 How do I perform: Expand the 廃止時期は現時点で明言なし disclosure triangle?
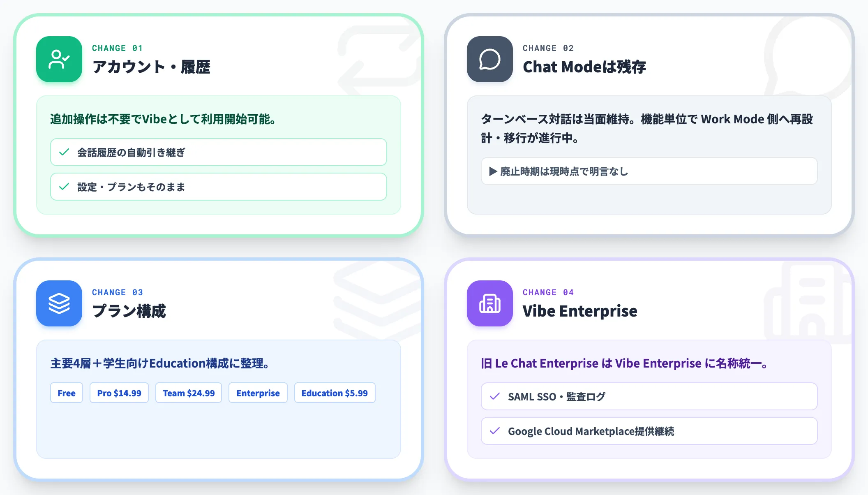point(493,171)
